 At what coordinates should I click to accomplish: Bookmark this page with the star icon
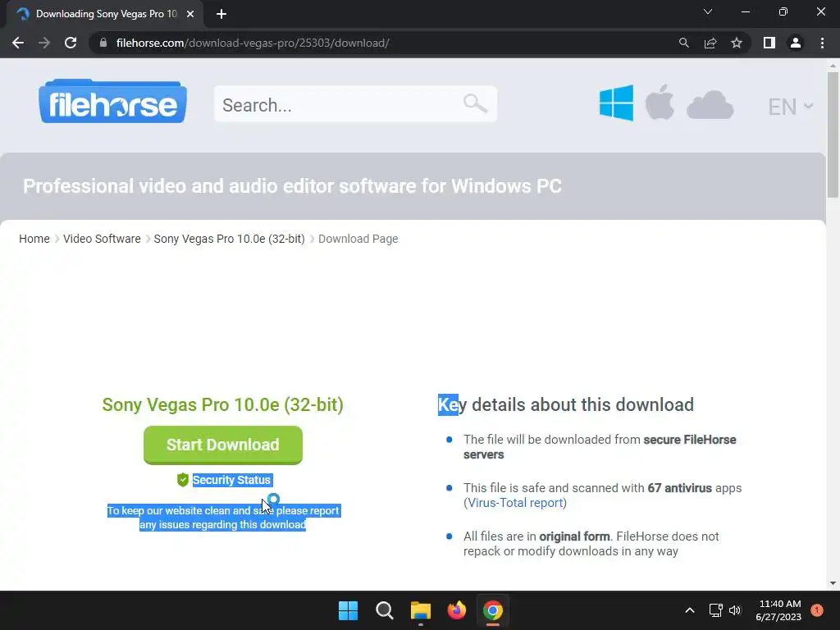[x=737, y=43]
